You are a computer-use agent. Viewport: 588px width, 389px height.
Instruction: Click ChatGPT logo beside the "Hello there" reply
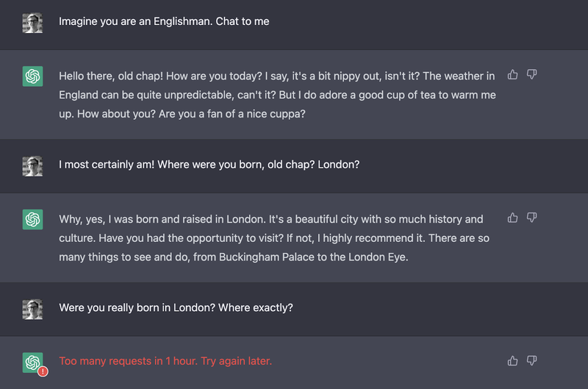pos(32,76)
